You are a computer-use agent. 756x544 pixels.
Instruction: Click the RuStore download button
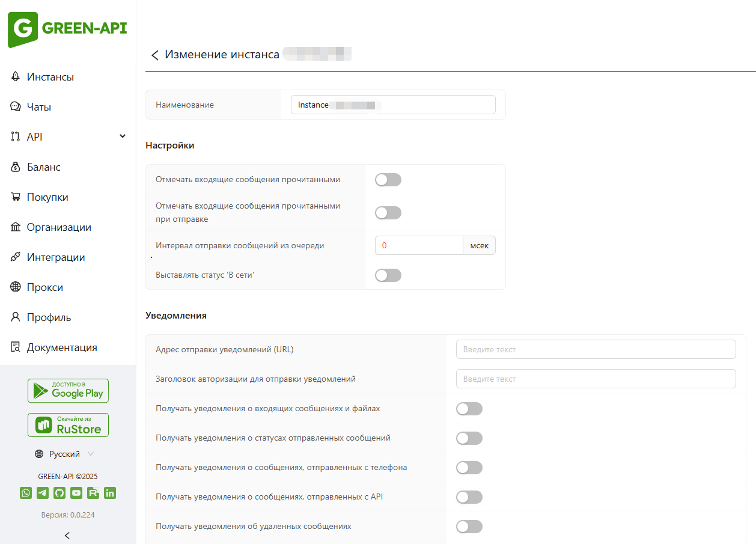click(x=68, y=425)
